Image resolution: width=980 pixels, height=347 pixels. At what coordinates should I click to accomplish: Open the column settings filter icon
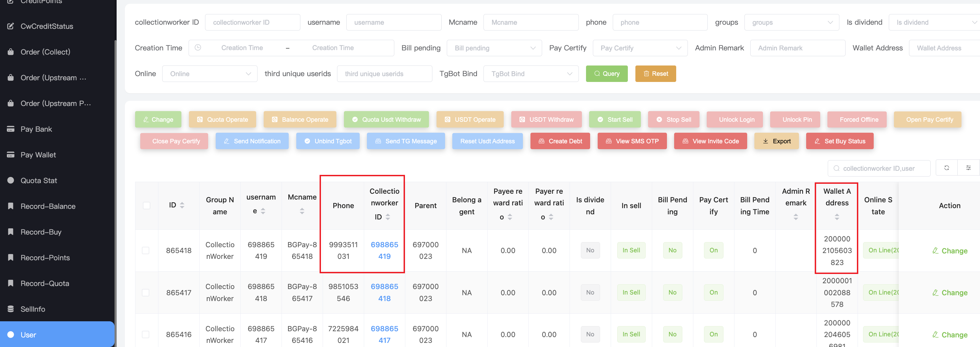click(x=968, y=168)
